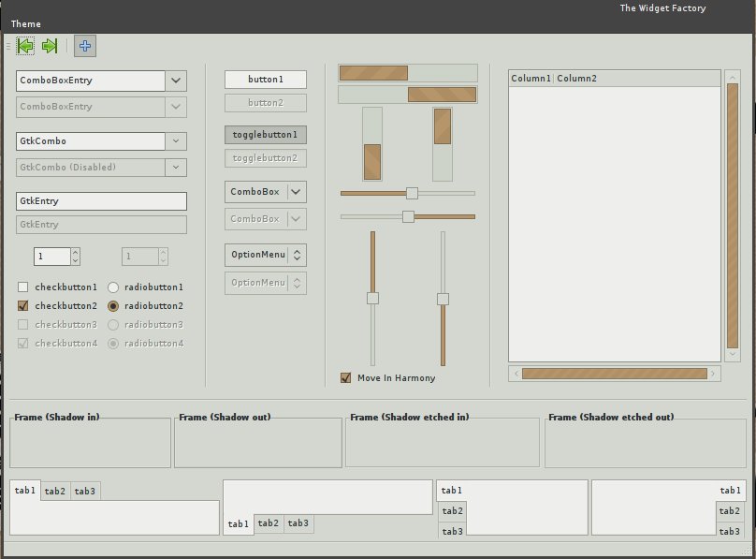Select tab2 in the bottom-tabbed notebook
Image resolution: width=756 pixels, height=559 pixels.
269,523
